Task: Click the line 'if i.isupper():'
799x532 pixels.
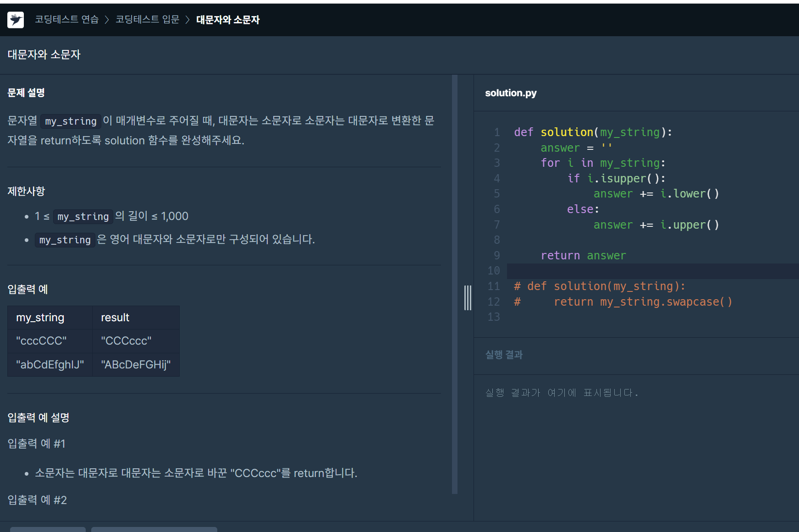Action: point(616,179)
